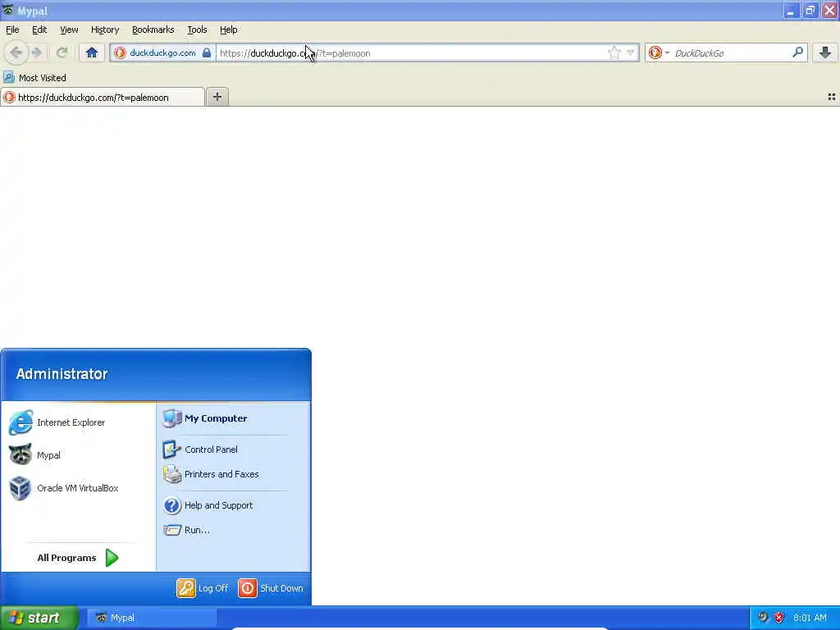Click the duckduckgo.com site identity badge
The image size is (840, 630).
pos(162,53)
